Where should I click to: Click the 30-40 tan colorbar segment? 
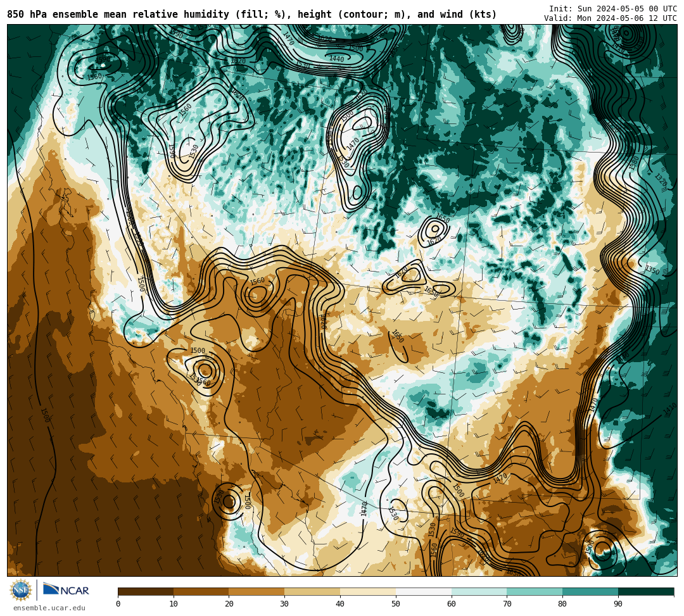pyautogui.click(x=312, y=591)
